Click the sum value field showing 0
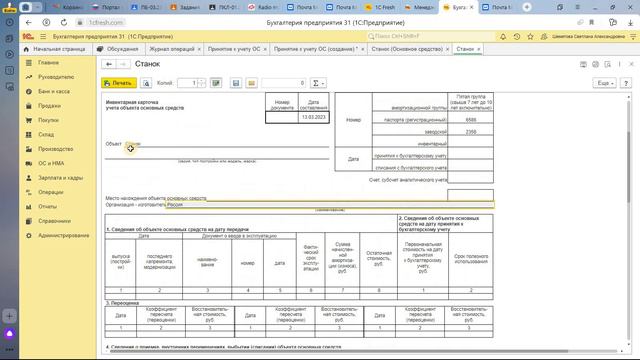 point(283,83)
